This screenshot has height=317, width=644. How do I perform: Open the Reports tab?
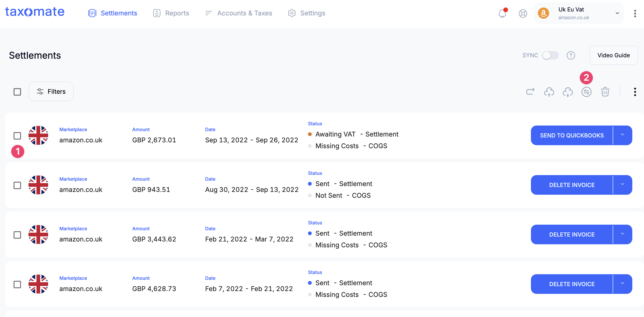coord(171,13)
